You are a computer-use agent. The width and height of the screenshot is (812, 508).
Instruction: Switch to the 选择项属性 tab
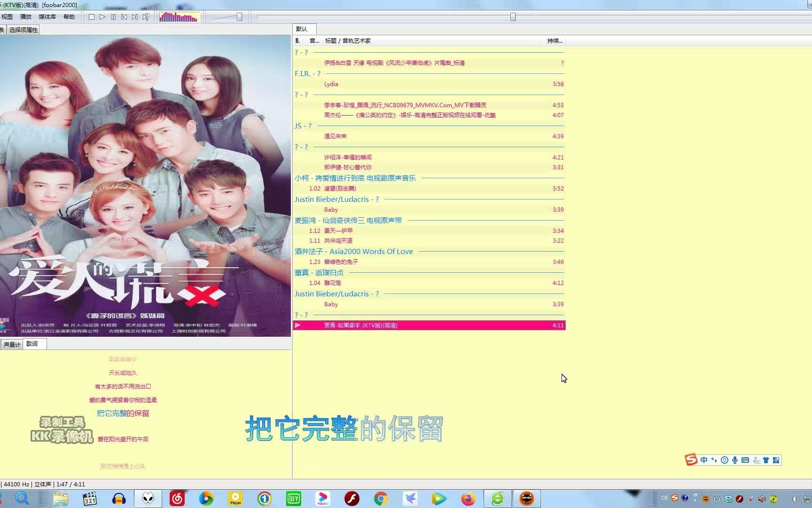click(23, 30)
